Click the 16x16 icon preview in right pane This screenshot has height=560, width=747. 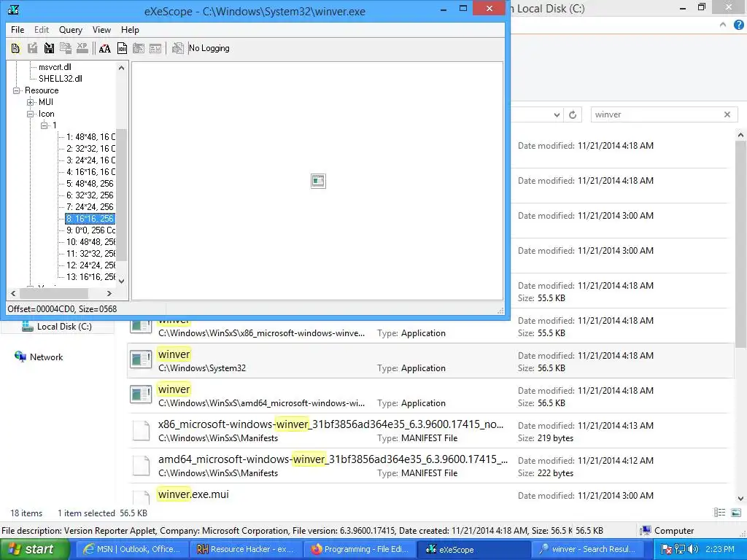[318, 181]
